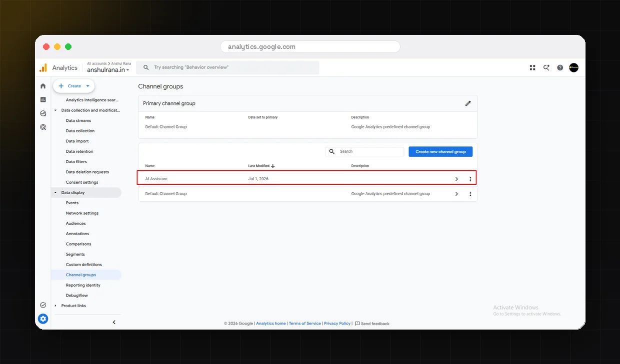Open Data retention in sidebar
This screenshot has width=620, height=364.
coord(79,151)
